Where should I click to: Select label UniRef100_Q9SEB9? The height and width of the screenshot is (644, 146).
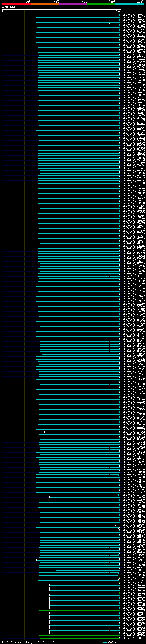(x=134, y=95)
